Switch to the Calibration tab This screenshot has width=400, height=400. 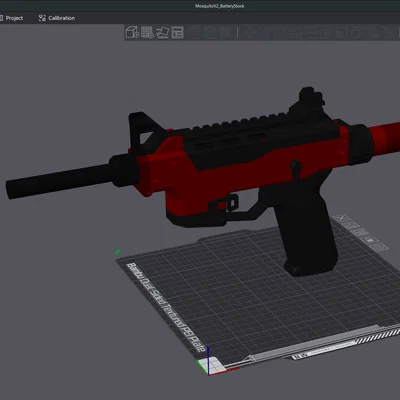[x=57, y=18]
